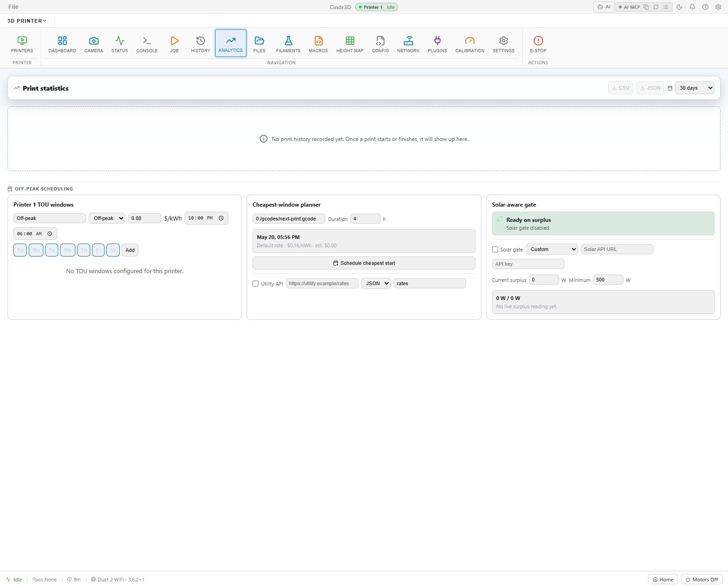Image resolution: width=728 pixels, height=587 pixels.
Task: Toggle Wednesday in TOU window days
Action: 68,250
